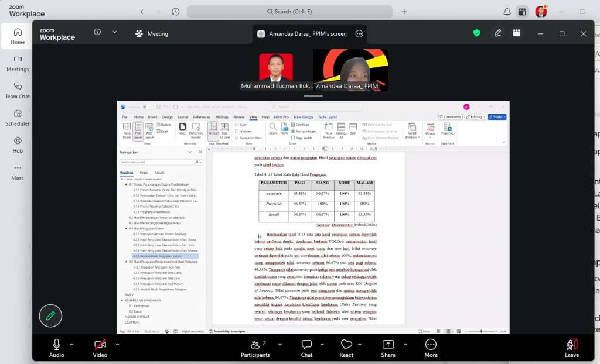Open the view layout grid icon

[517, 33]
